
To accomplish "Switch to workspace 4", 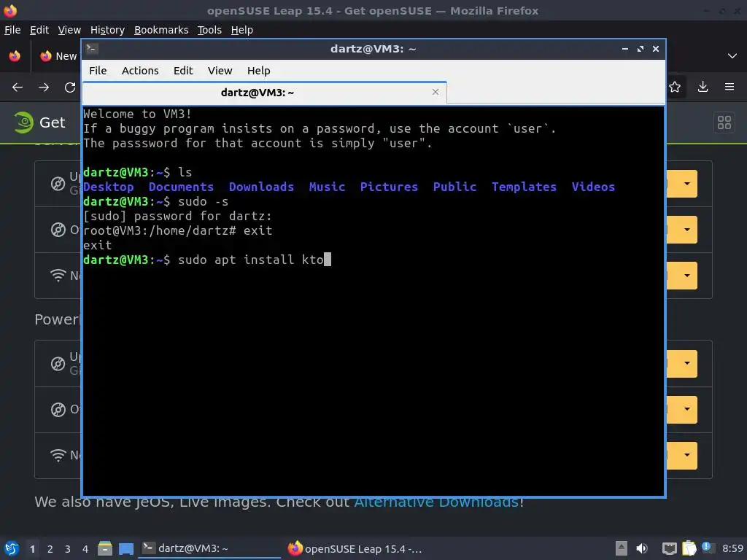I will 85,549.
